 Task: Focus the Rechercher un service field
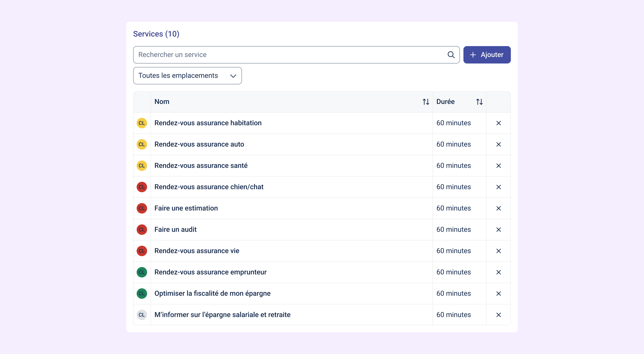pos(290,55)
